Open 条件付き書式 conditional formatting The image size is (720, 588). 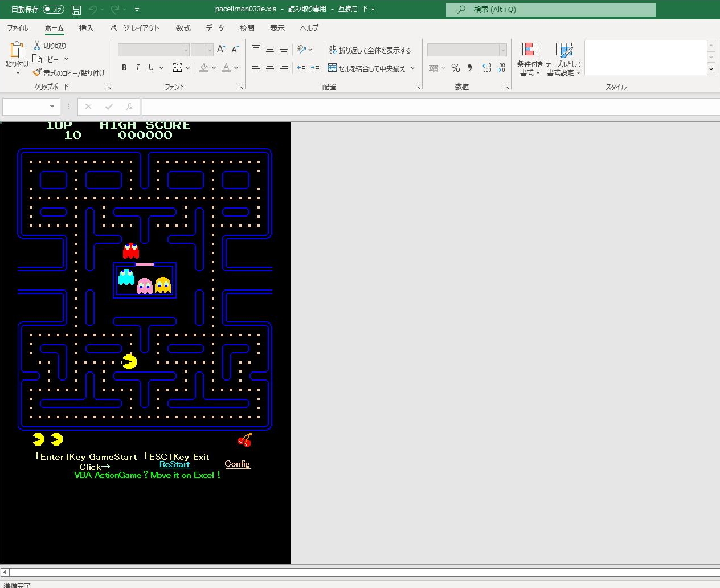click(x=530, y=59)
